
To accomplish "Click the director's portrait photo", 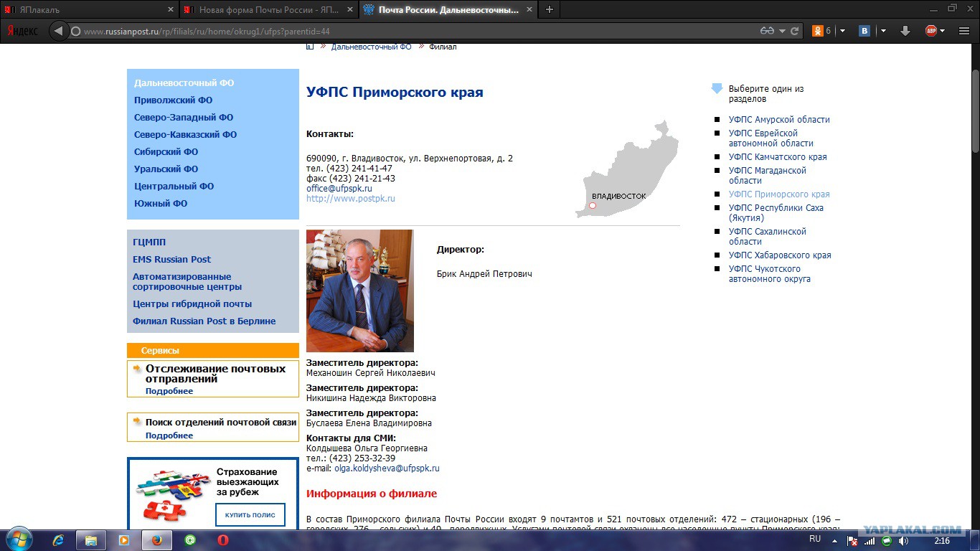I will 360,291.
